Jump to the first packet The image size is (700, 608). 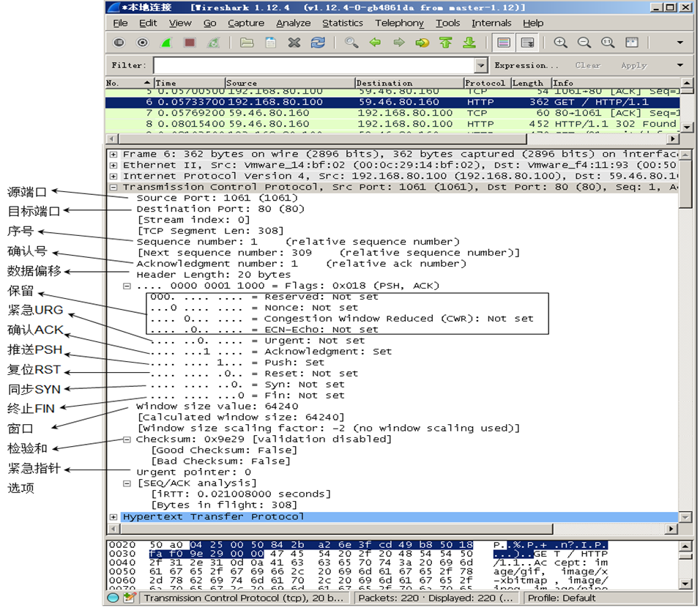[445, 42]
